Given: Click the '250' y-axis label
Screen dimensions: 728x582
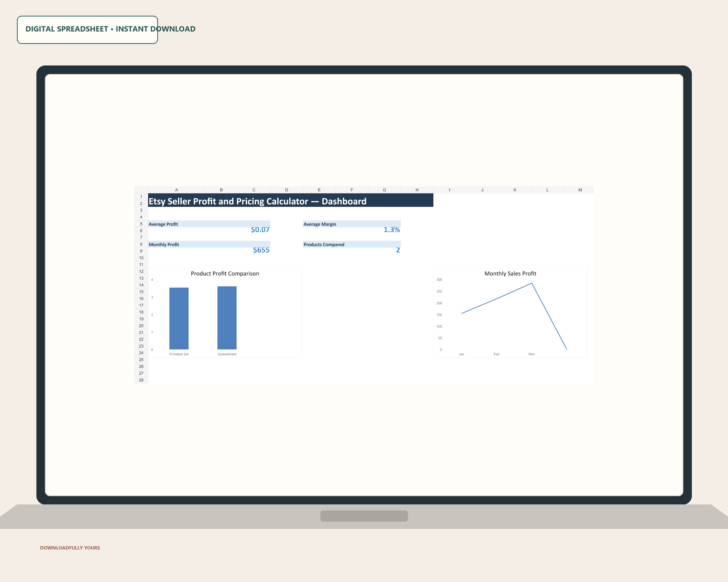Looking at the screenshot, I should point(439,291).
